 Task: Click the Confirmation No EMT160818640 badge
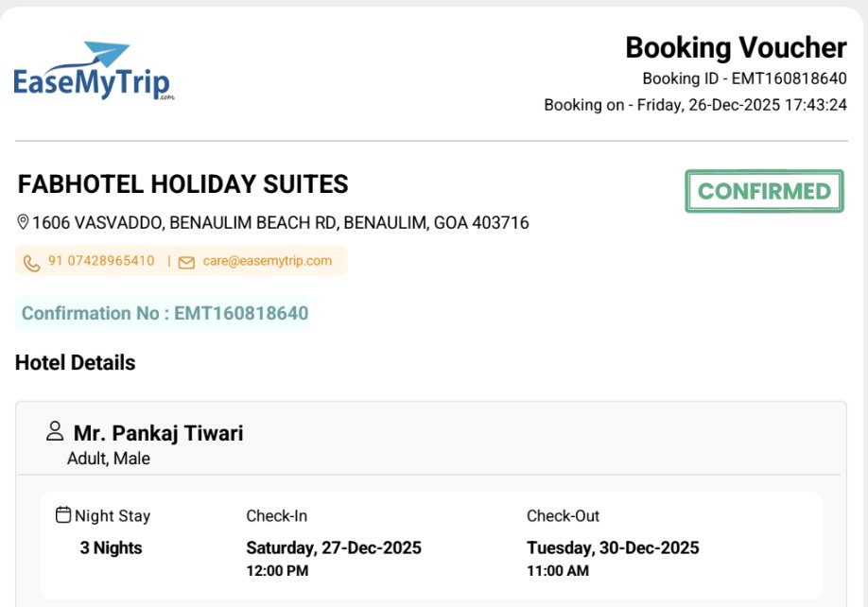pos(165,313)
